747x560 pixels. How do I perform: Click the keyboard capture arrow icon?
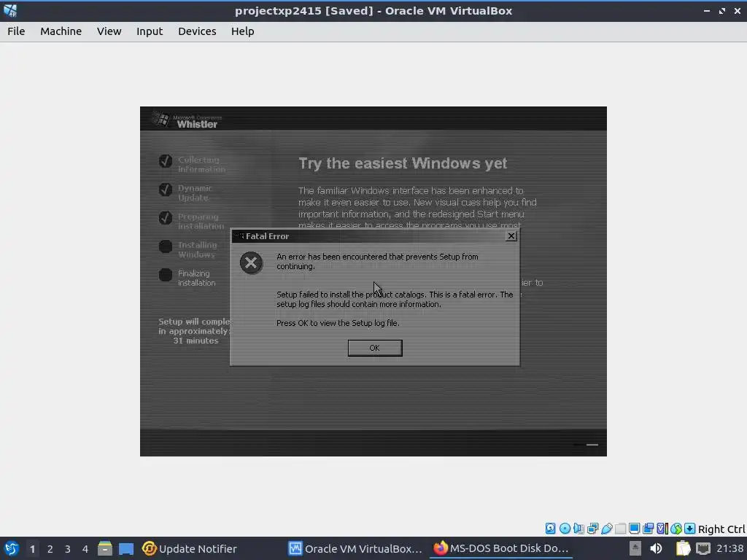point(690,528)
